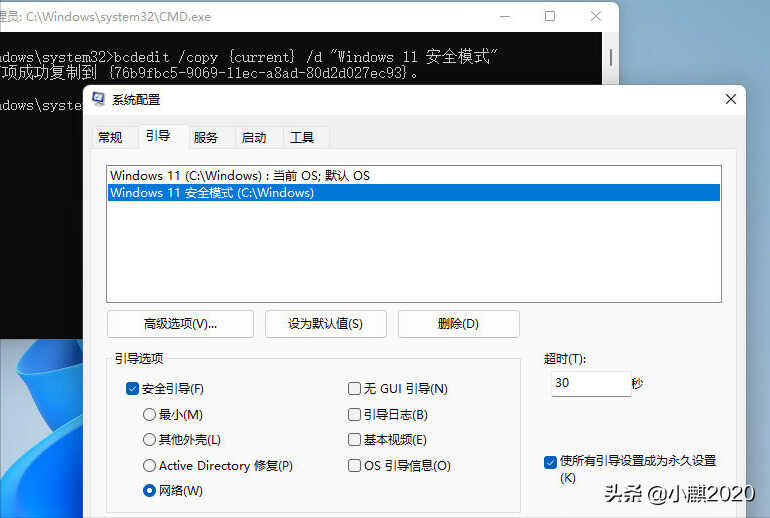Close the System Configuration dialog
This screenshot has width=770, height=518.
point(732,99)
